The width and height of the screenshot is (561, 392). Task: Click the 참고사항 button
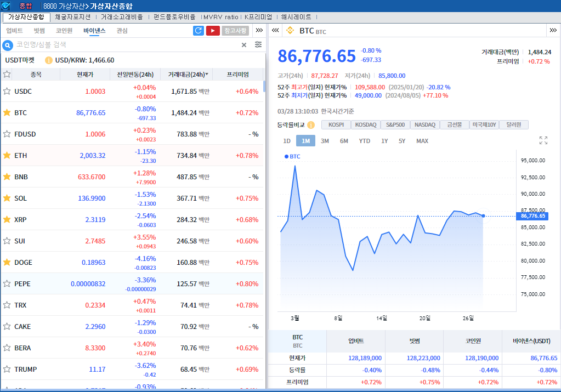click(x=235, y=31)
